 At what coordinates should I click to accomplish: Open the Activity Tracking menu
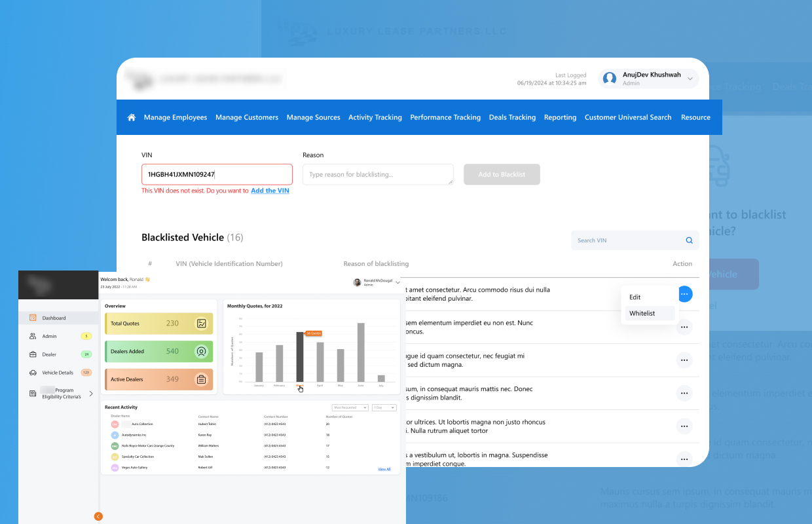point(375,117)
